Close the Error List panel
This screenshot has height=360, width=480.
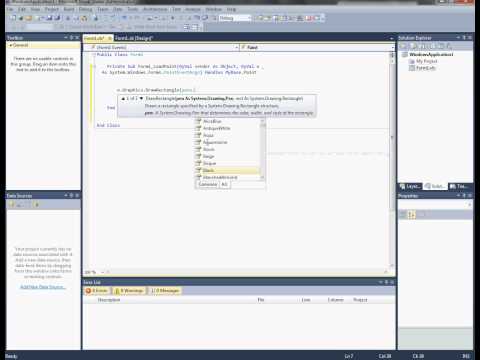392,282
